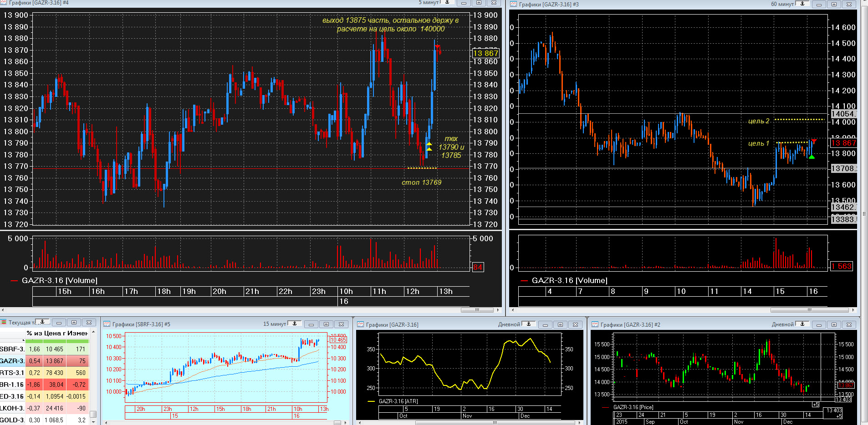Click the 'Цена' column header
Image resolution: width=868 pixels, height=425 pixels.
pyautogui.click(x=54, y=333)
